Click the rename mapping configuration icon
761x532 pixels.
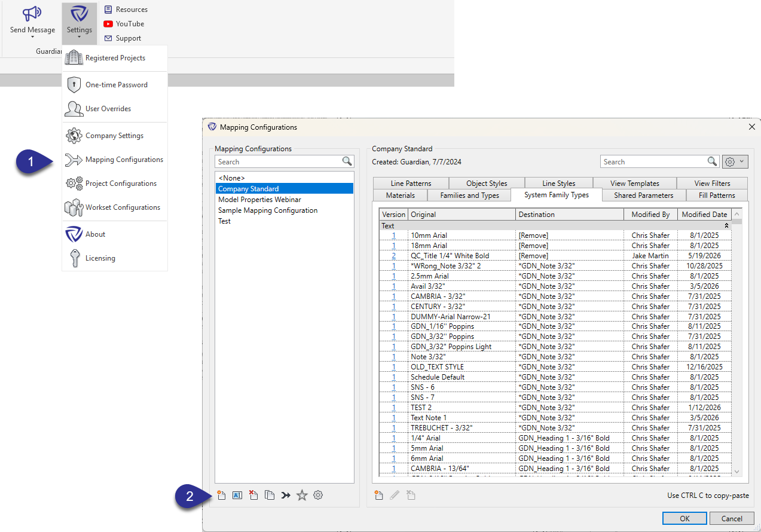tap(237, 495)
